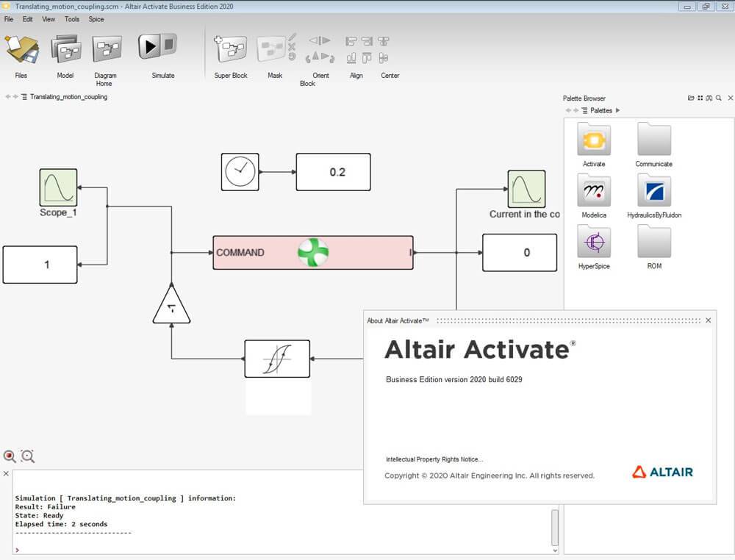
Task: Close the About Altair Activate dialog
Action: [708, 320]
